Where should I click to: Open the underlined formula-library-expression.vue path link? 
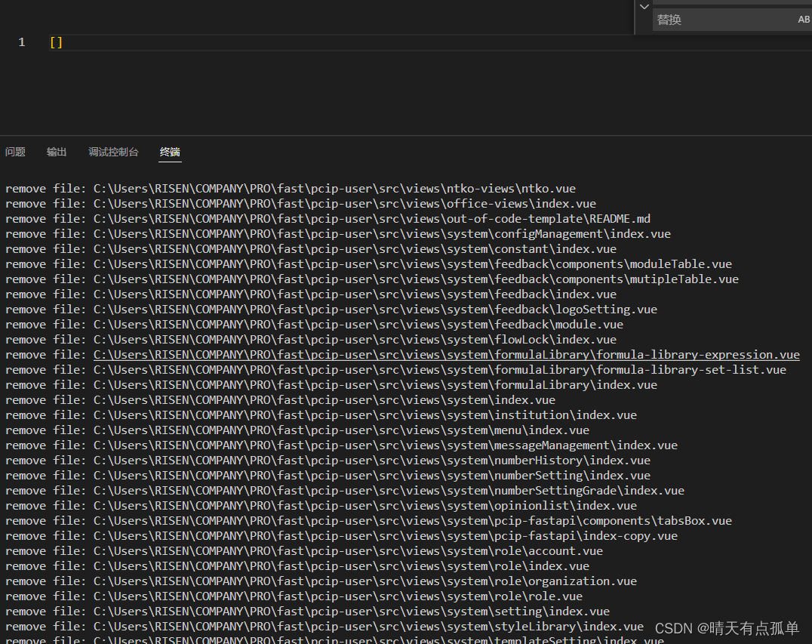point(447,355)
